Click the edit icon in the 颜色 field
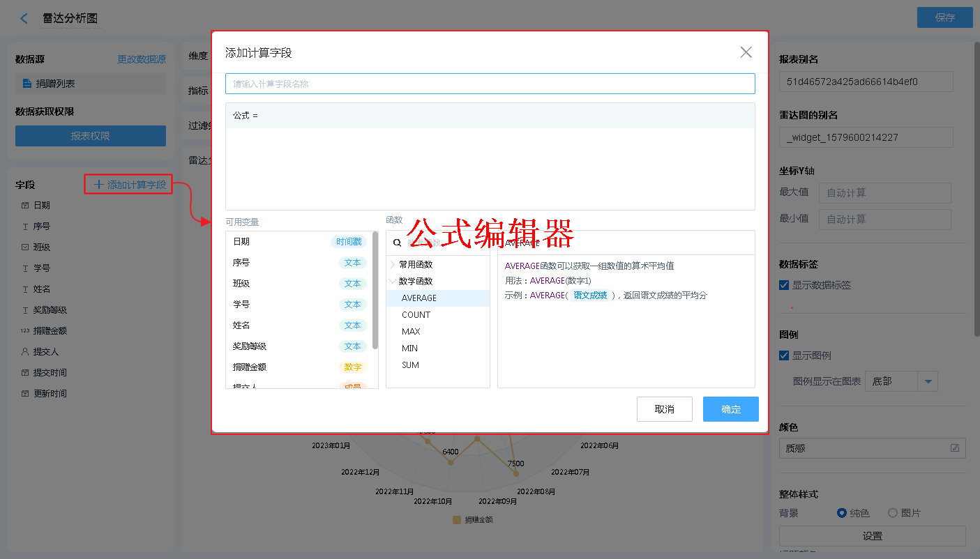This screenshot has height=559, width=980. (955, 448)
